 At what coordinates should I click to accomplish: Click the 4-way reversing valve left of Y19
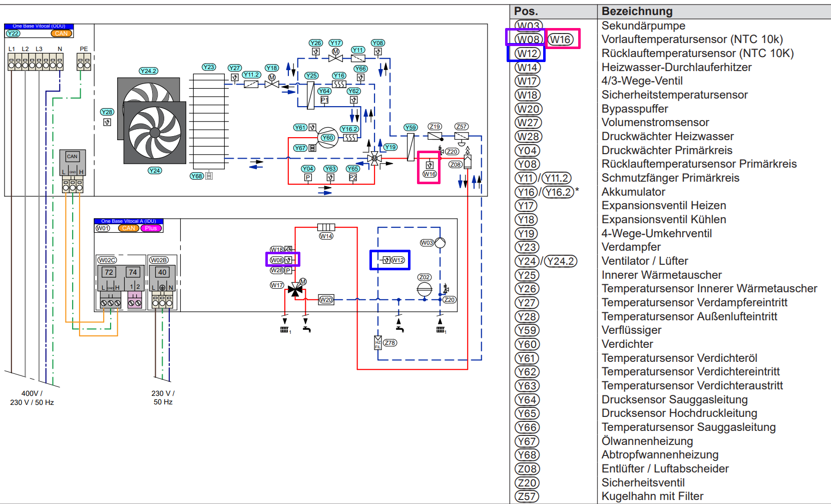pos(374,159)
